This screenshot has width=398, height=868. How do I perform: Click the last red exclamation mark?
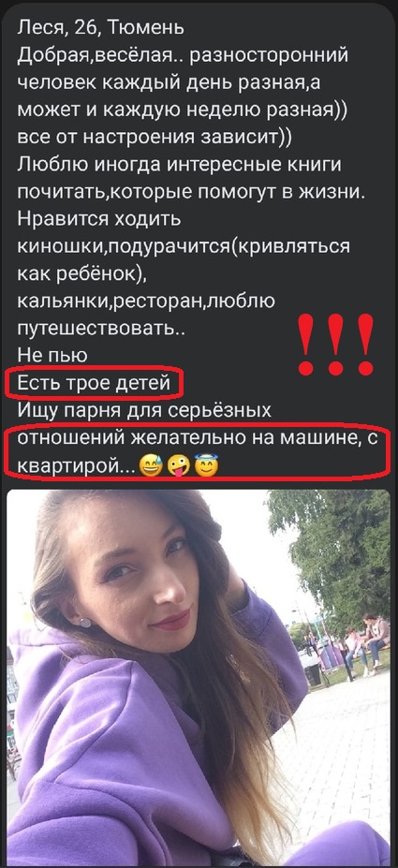pyautogui.click(x=365, y=344)
